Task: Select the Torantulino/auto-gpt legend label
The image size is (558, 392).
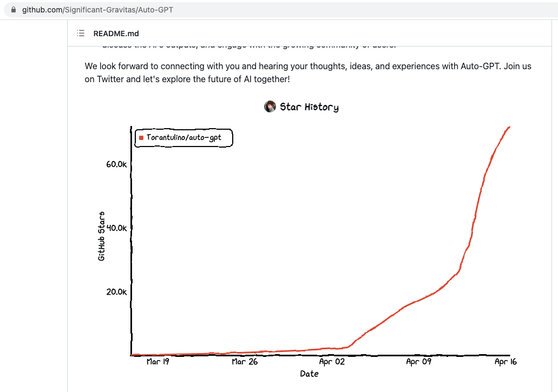Action: click(x=183, y=138)
